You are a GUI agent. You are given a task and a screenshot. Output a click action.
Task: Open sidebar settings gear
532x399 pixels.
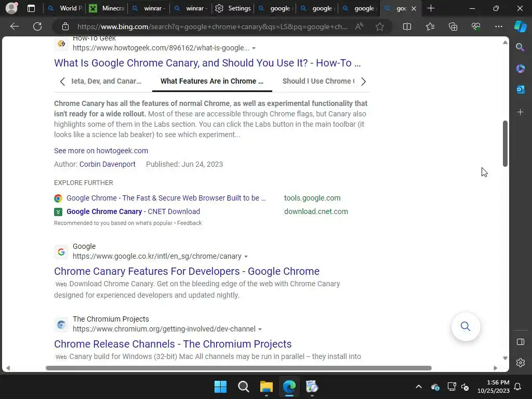[x=520, y=363]
